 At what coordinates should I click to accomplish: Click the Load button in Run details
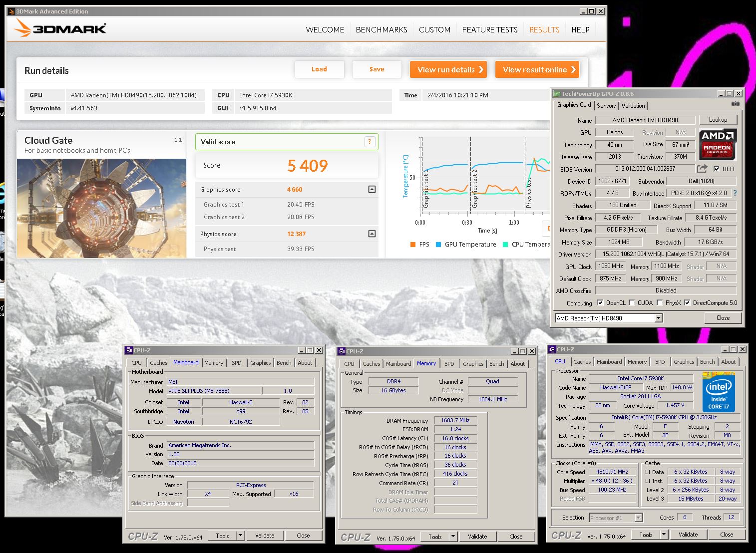point(320,69)
